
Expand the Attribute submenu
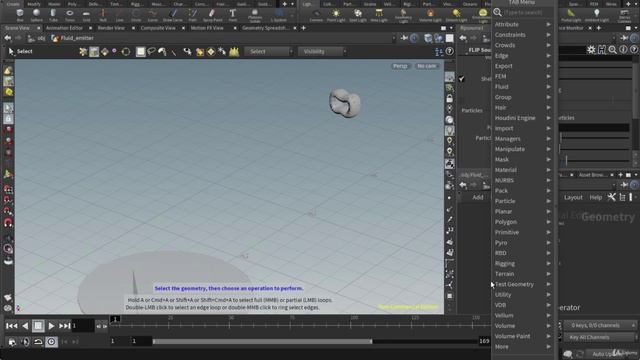click(522, 24)
